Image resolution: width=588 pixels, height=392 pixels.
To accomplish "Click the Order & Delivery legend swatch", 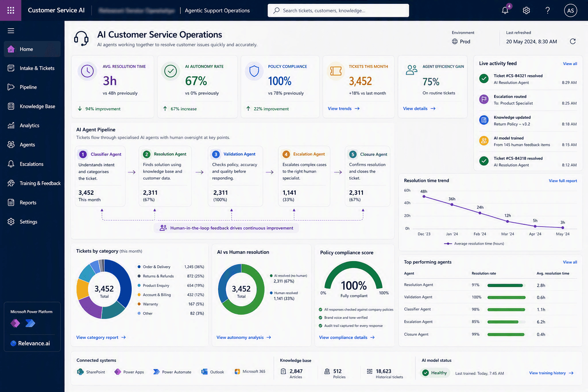I will click(x=139, y=267).
